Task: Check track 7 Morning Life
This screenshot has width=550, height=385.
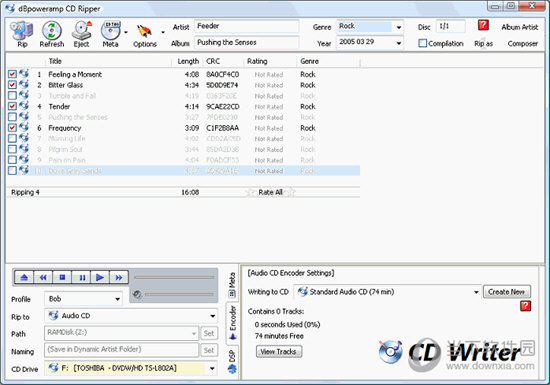Action: tap(12, 138)
